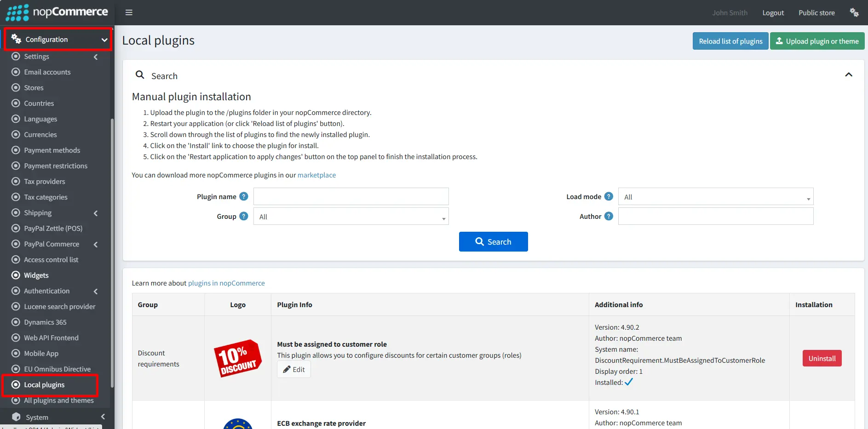Screen dimensions: 868x429
Task: Open the gear settings icon in top bar
Action: [x=854, y=12]
